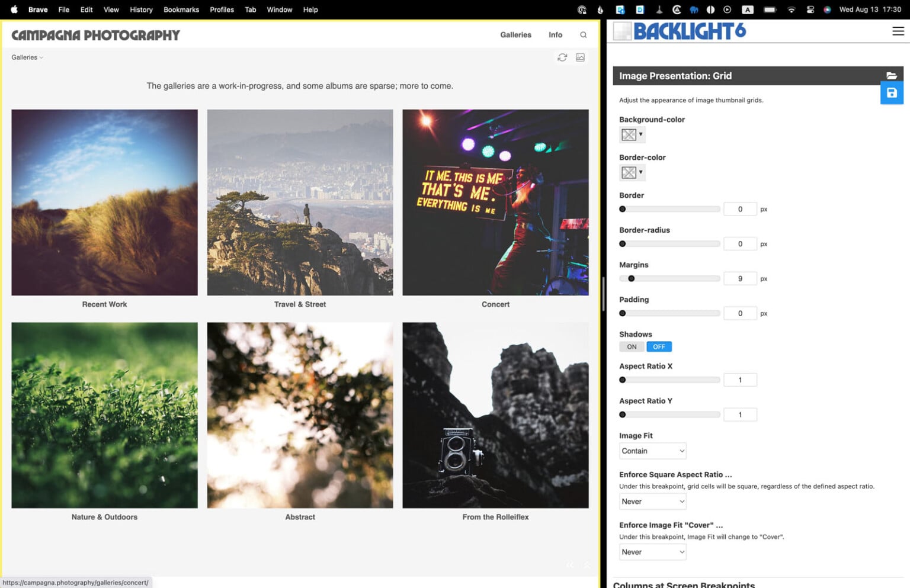Turn Shadows ON
Screen dimensions: 910x588
click(631, 346)
